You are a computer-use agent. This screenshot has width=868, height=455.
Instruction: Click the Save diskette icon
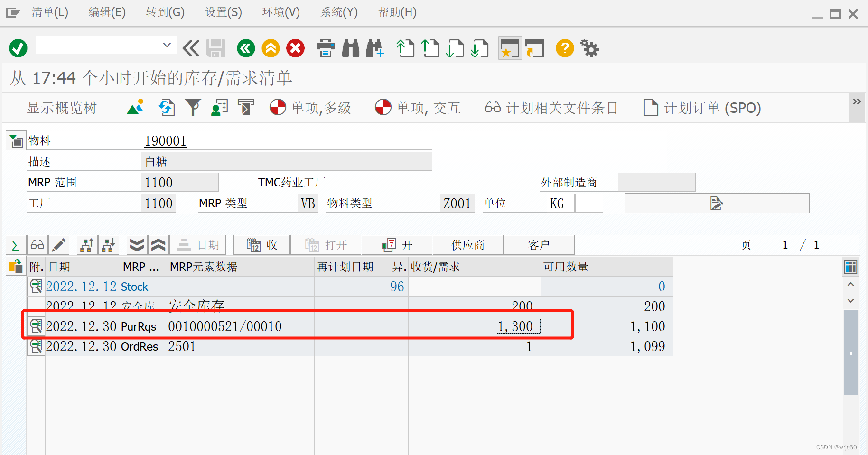click(216, 48)
